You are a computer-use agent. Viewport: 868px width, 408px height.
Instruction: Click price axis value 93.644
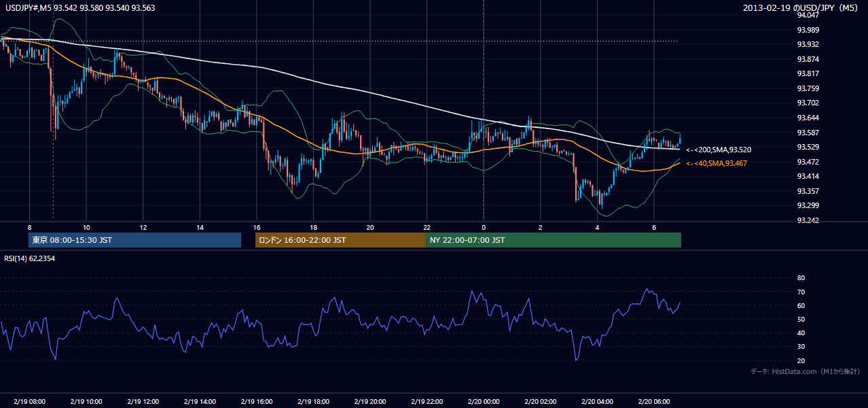[x=807, y=118]
